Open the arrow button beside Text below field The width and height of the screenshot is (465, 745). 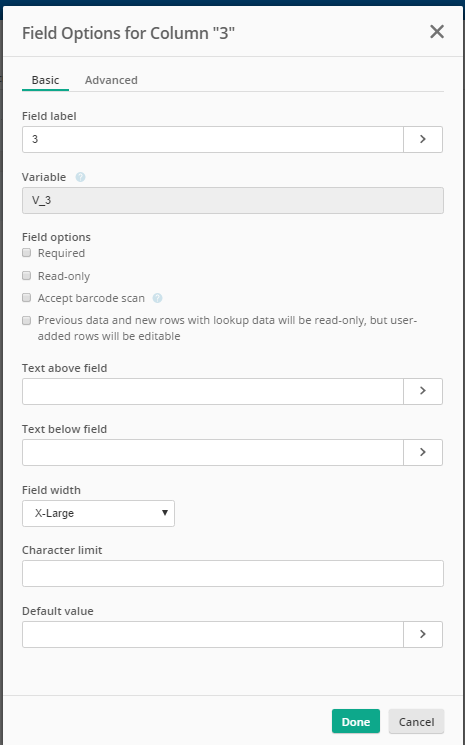pyautogui.click(x=423, y=452)
